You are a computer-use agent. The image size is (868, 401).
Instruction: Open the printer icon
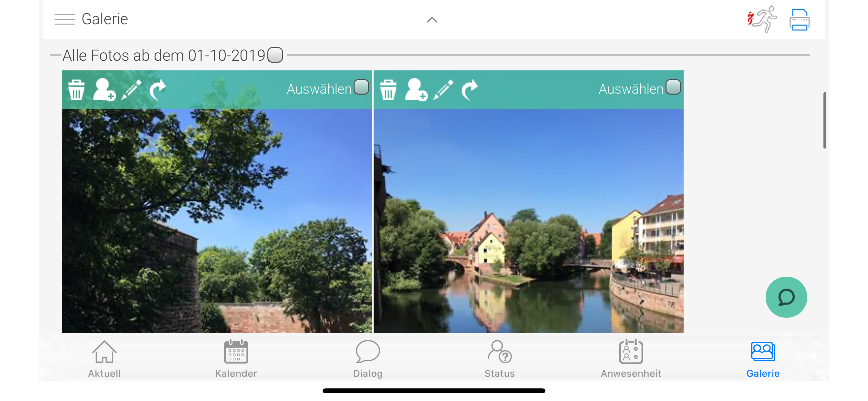799,20
